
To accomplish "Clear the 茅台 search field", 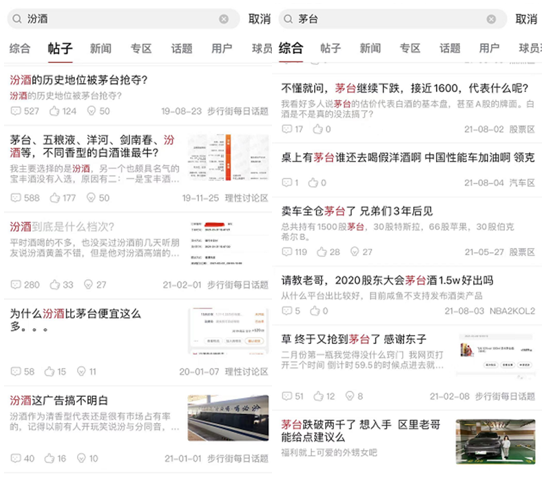I will pyautogui.click(x=491, y=19).
